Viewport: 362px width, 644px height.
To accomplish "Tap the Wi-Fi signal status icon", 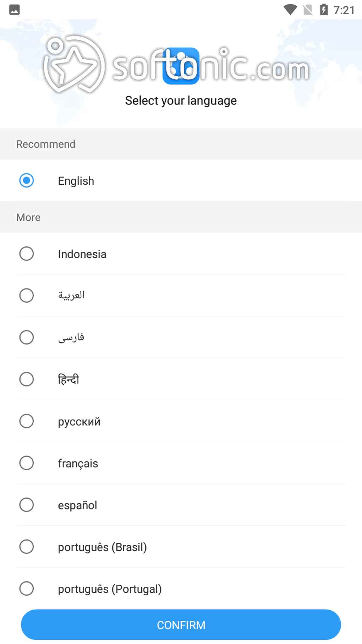I will [290, 10].
